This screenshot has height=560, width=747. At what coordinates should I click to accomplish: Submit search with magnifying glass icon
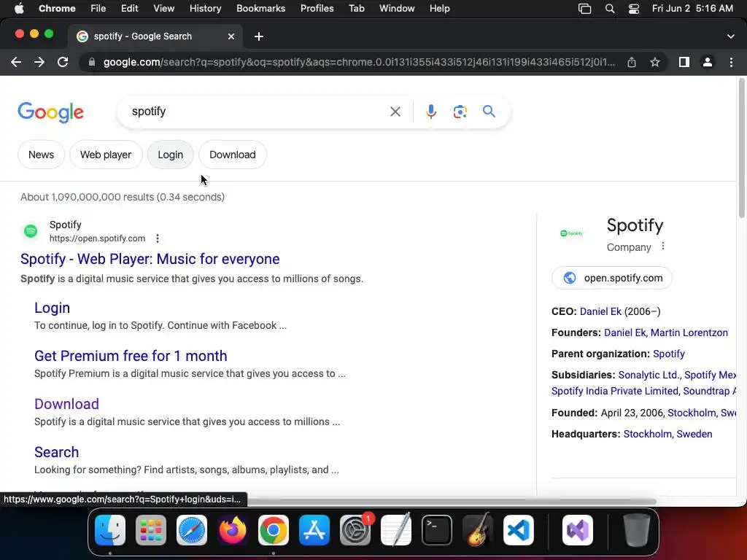pyautogui.click(x=489, y=112)
